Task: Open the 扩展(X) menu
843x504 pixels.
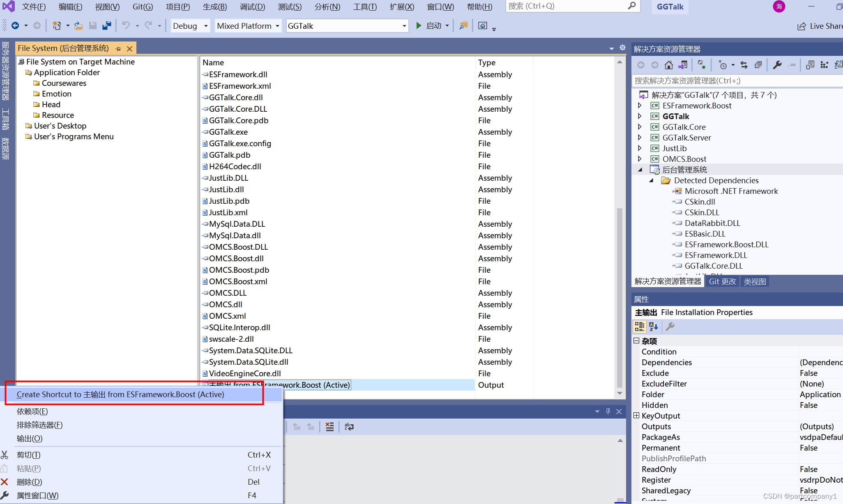Action: coord(401,7)
